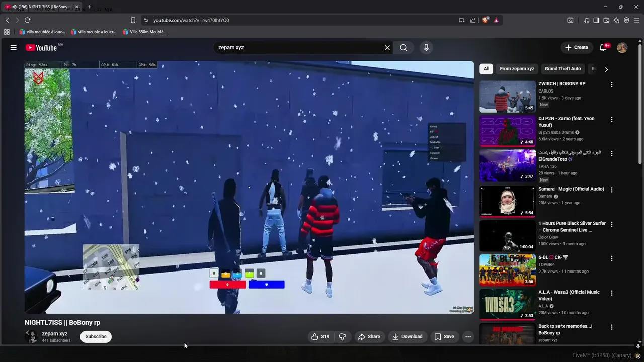644x362 pixels.
Task: Open the account avatar menu
Action: [622, 47]
